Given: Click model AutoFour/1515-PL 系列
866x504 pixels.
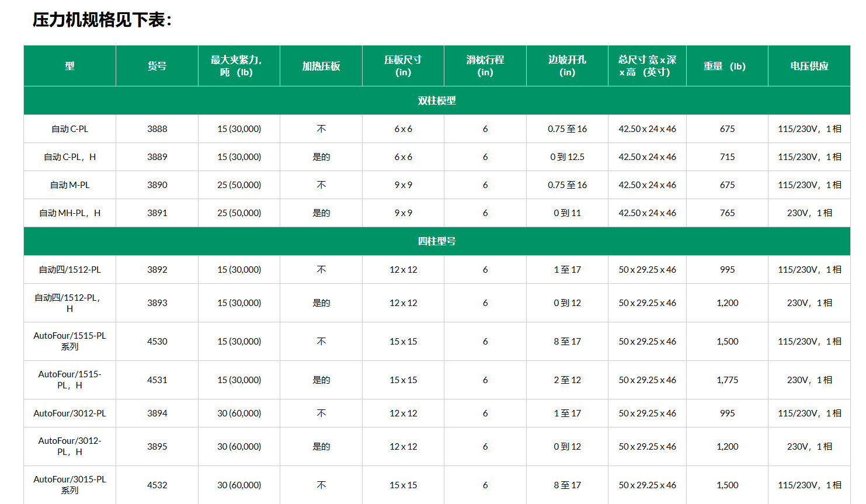Looking at the screenshot, I should point(69,341).
